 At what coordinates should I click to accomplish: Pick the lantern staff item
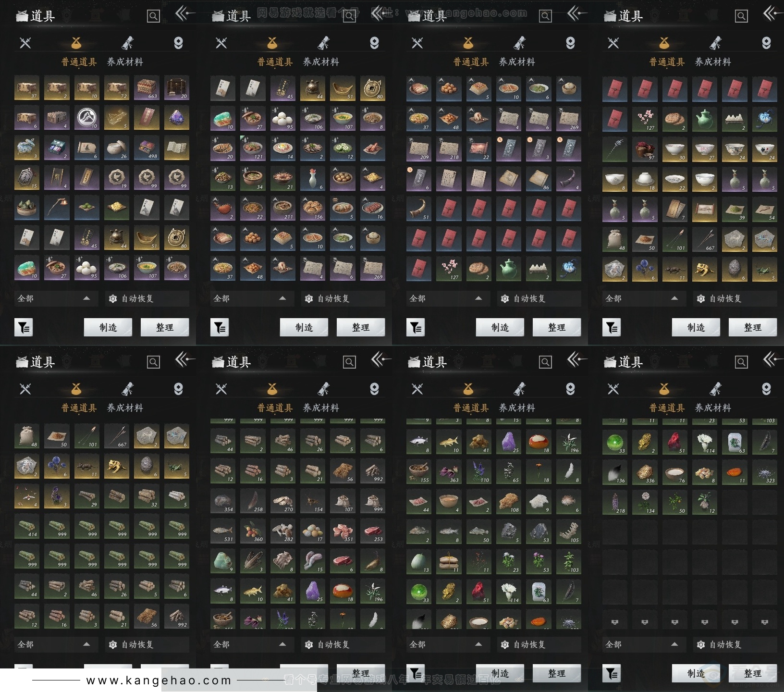tap(57, 207)
